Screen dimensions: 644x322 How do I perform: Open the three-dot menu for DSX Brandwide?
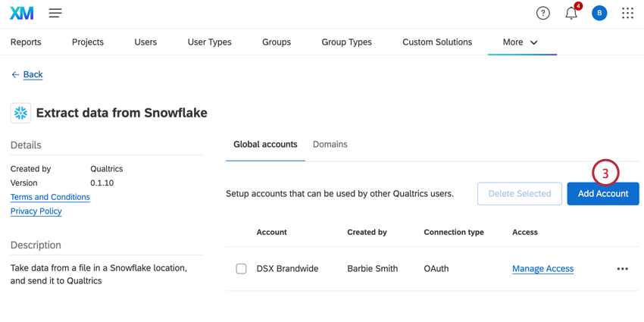(622, 269)
